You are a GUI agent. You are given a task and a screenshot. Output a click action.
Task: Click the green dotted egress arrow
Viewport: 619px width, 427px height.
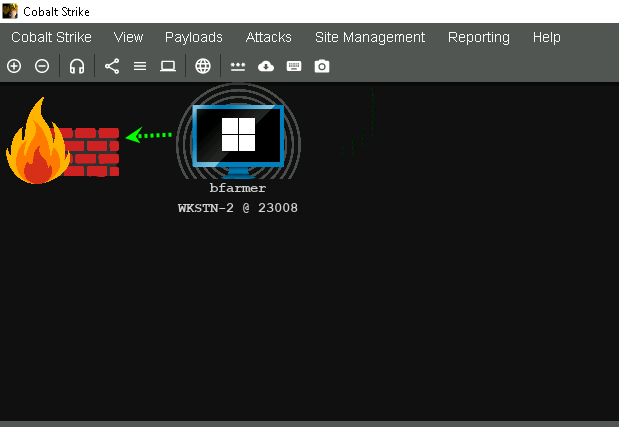click(148, 135)
